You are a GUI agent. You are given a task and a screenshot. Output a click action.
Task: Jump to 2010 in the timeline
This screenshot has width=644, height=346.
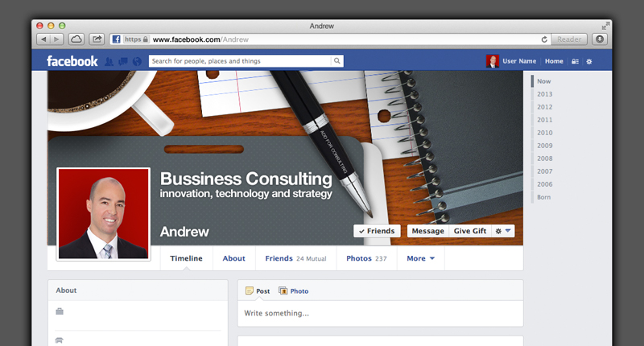pyautogui.click(x=545, y=133)
